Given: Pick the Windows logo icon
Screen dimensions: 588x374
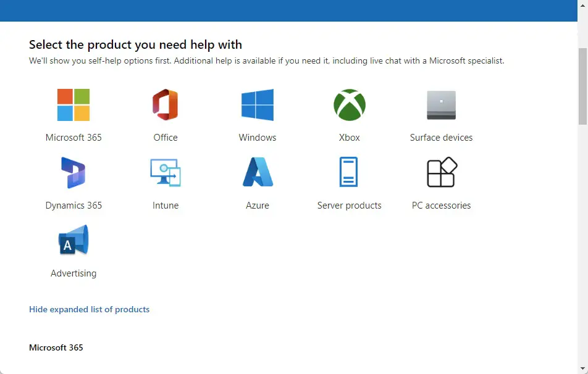Looking at the screenshot, I should point(257,105).
